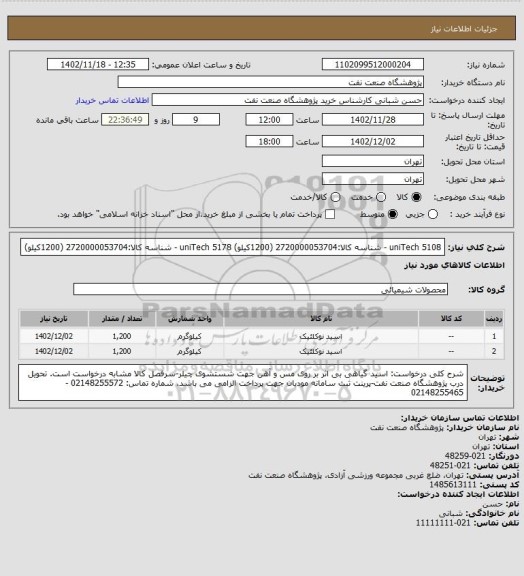The width and height of the screenshot is (524, 576).
Task: Click the contact phone 48251-021
Action: pos(450,465)
